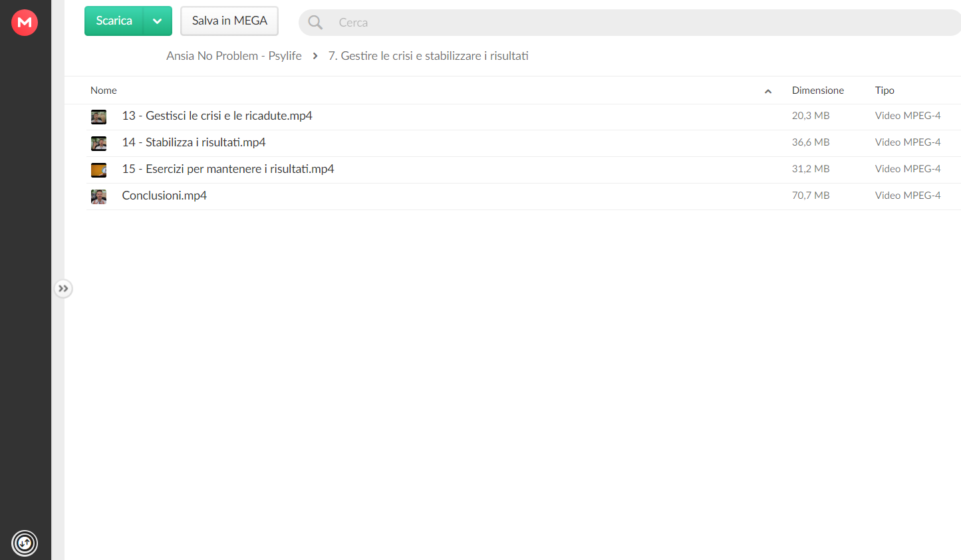Click the 36,6 MB size cell
Image resolution: width=961 pixels, height=560 pixels.
coord(811,142)
